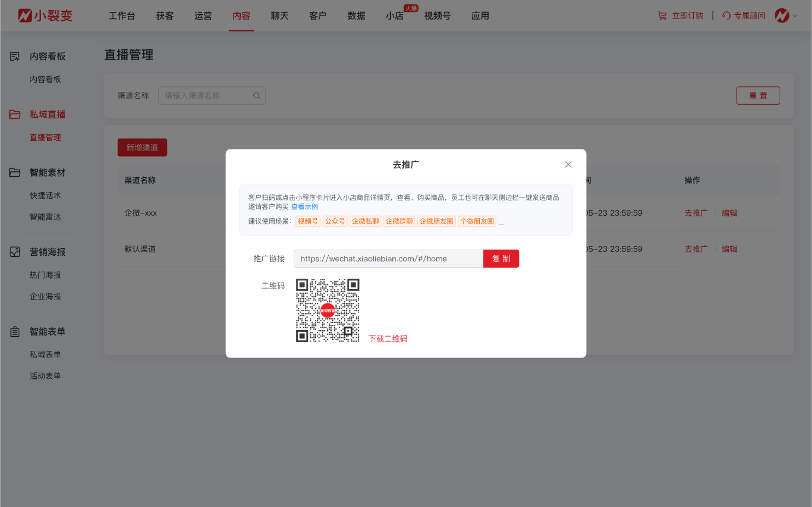The image size is (812, 507).
Task: Click the 重置 button
Action: (758, 96)
